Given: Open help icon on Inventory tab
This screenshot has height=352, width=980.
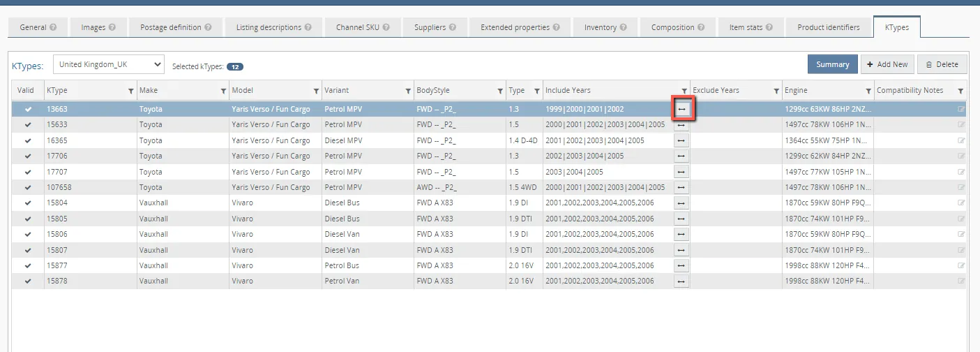Looking at the screenshot, I should tap(623, 27).
